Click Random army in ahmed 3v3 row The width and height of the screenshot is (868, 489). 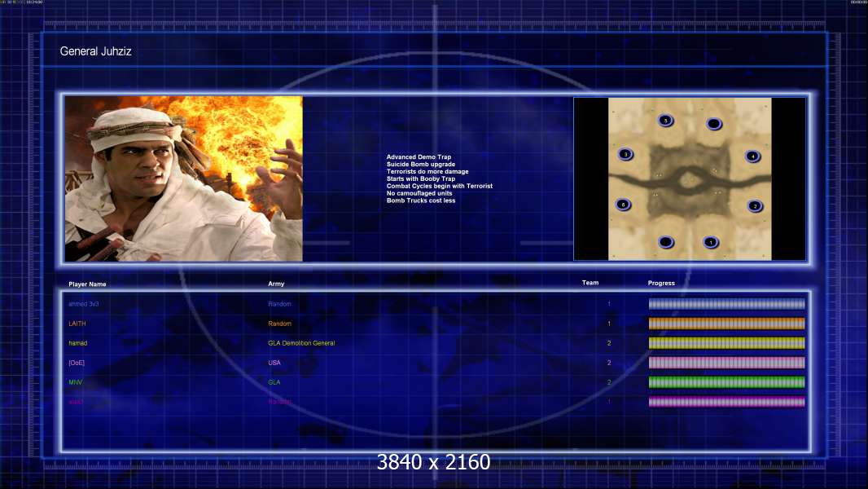pyautogui.click(x=279, y=304)
